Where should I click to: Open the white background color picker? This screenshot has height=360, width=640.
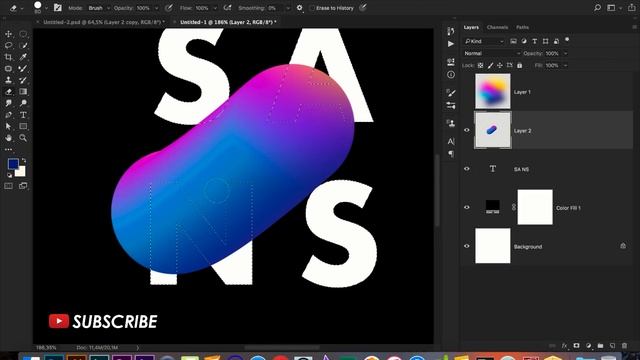pyautogui.click(x=21, y=172)
